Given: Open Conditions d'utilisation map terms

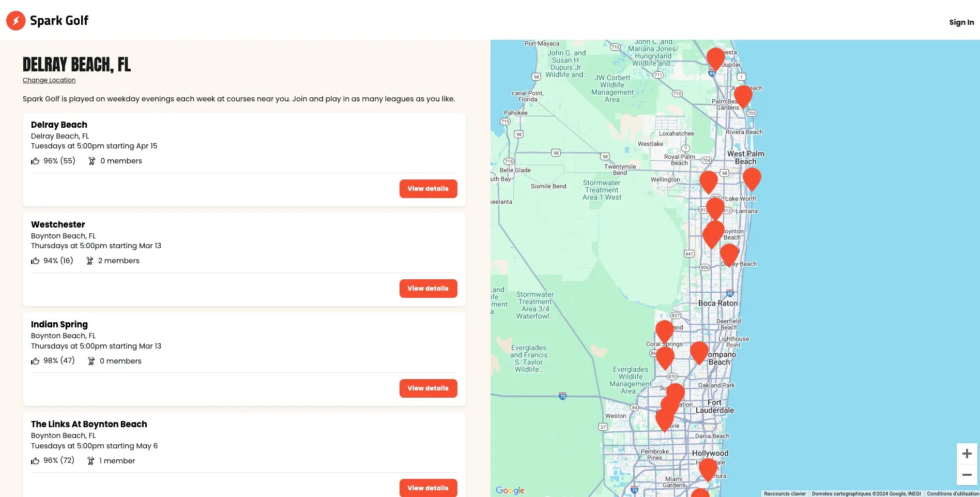Looking at the screenshot, I should tap(953, 494).
